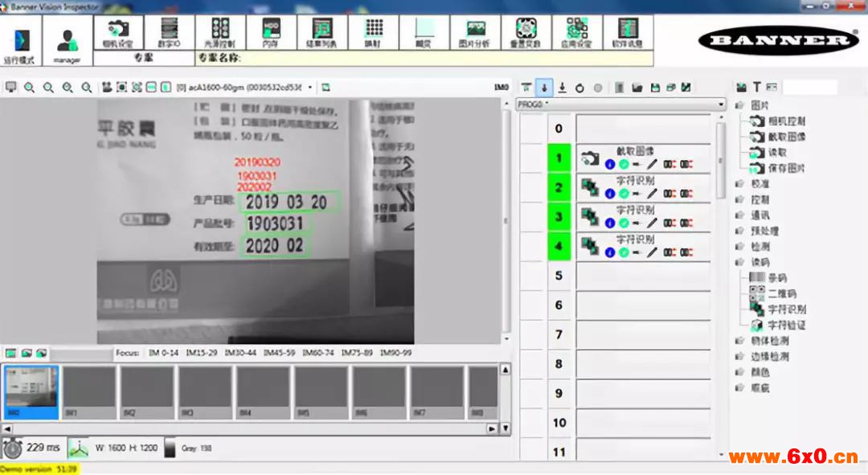The width and height of the screenshot is (868, 475).
Task: Open 光源控制 light source control
Action: pyautogui.click(x=219, y=32)
